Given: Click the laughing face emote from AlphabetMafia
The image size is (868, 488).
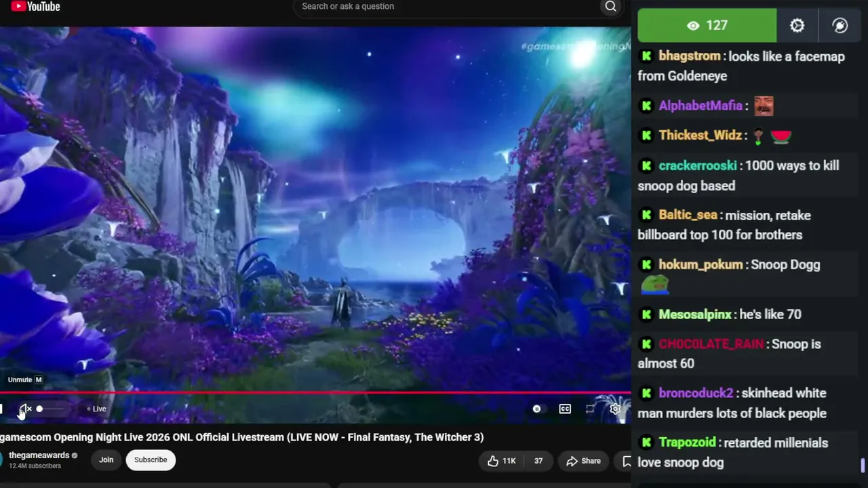Looking at the screenshot, I should coord(764,106).
